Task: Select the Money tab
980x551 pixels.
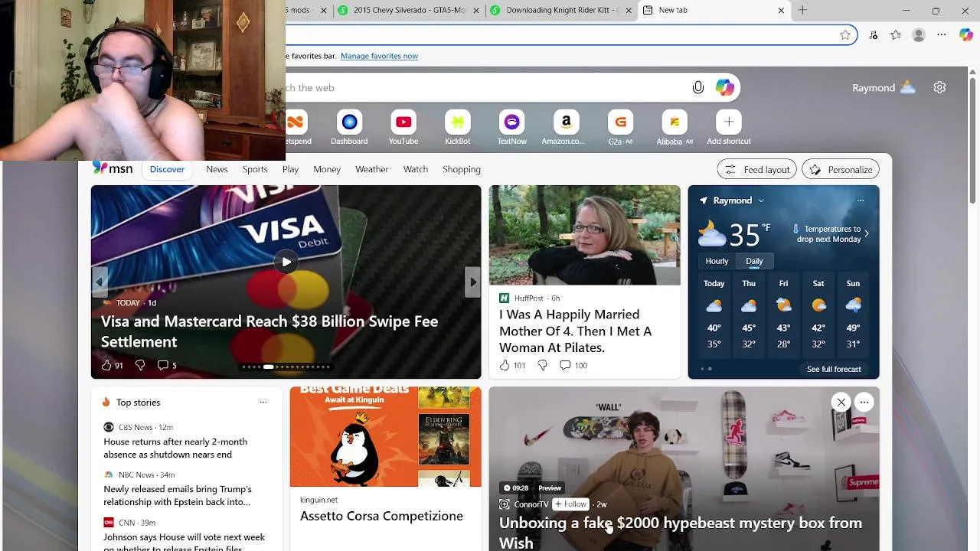Action: point(327,169)
